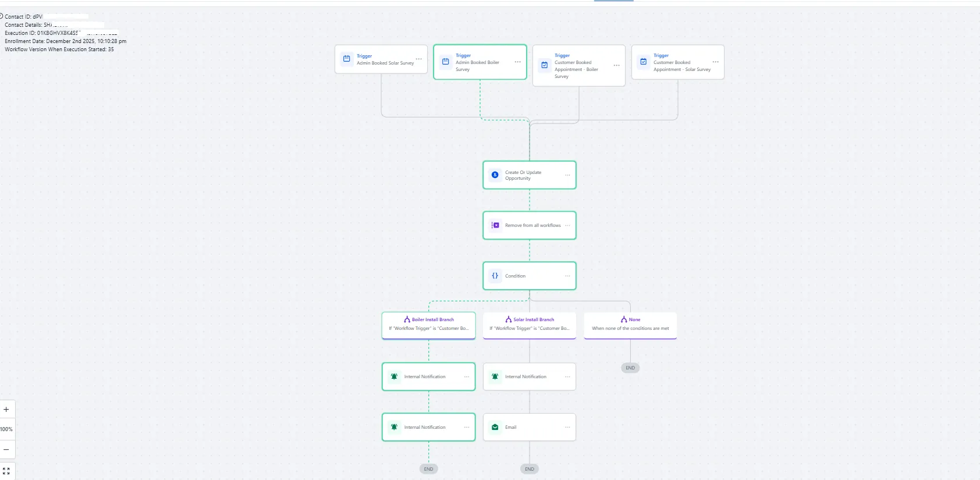Click the Solar Install Branch icon
The height and width of the screenshot is (480, 980).
[508, 319]
